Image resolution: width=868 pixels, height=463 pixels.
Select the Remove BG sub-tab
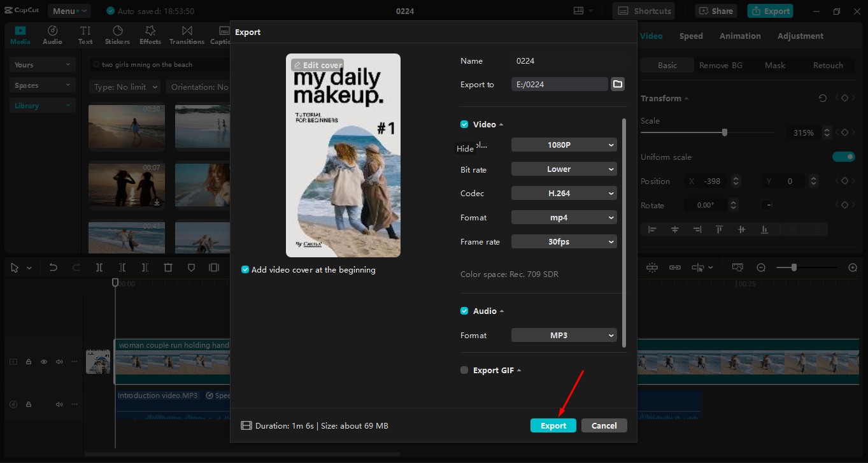pos(721,66)
